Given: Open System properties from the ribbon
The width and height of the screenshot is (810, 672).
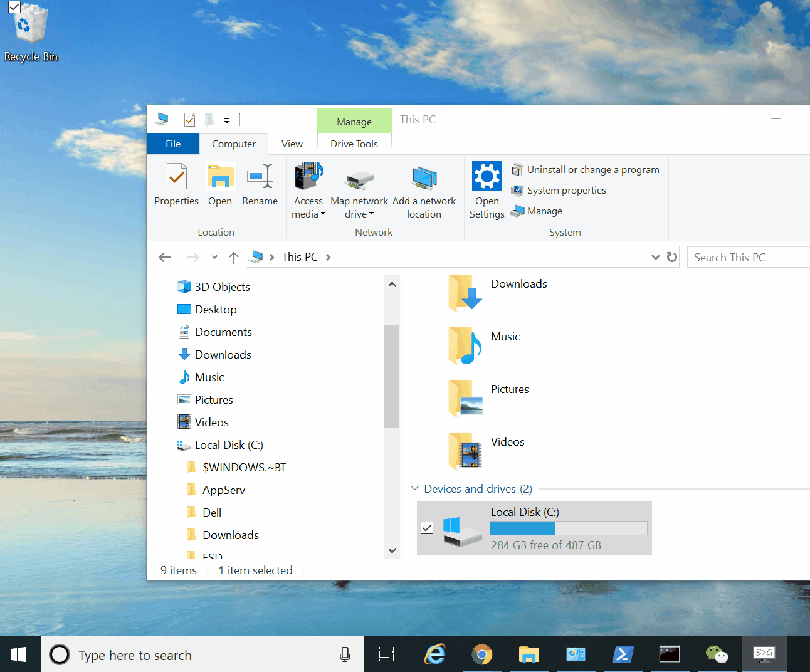Looking at the screenshot, I should (x=566, y=191).
